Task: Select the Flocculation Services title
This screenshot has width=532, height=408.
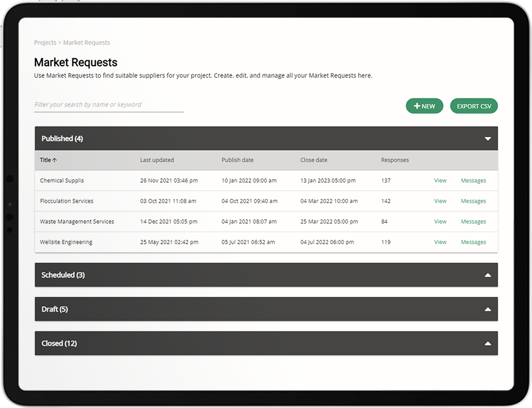Action: [67, 201]
